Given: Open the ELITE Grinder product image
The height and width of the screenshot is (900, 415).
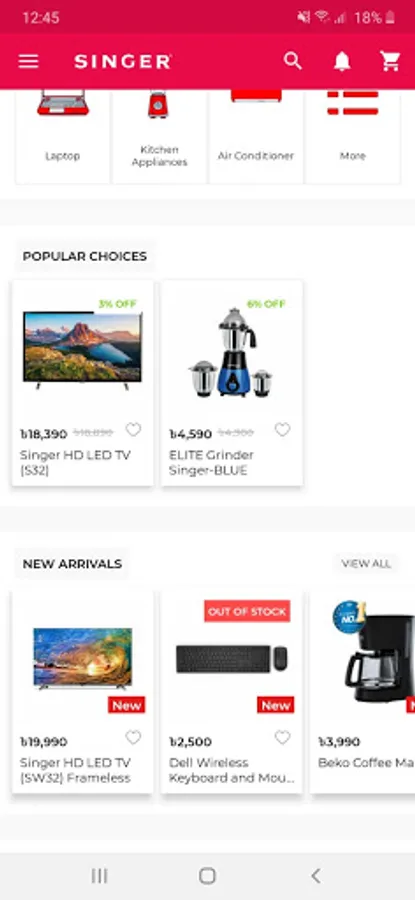Looking at the screenshot, I should (231, 352).
